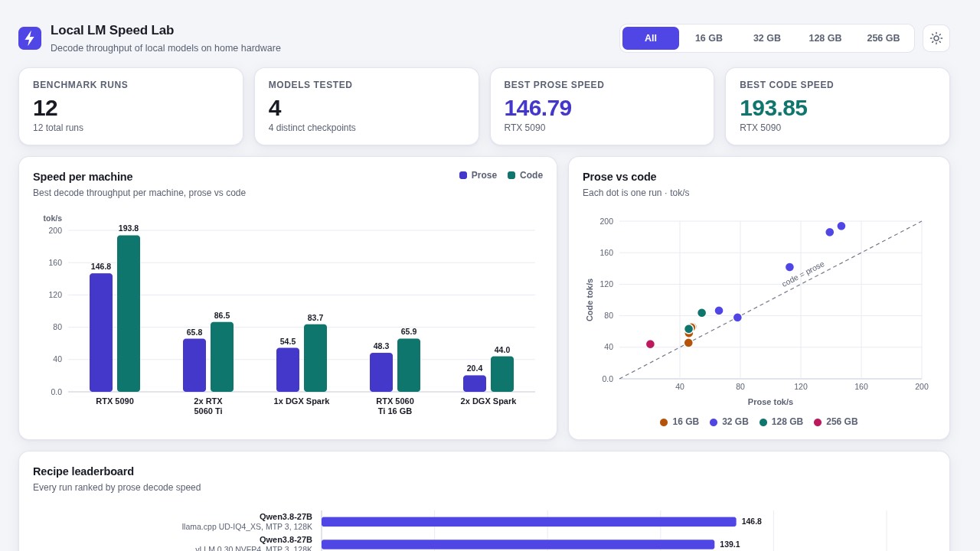Toggle 32 GB legend in scatter chart

(729, 422)
